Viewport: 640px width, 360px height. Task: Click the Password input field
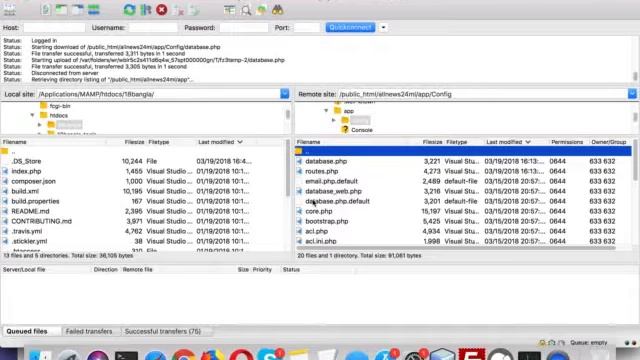coord(244,28)
